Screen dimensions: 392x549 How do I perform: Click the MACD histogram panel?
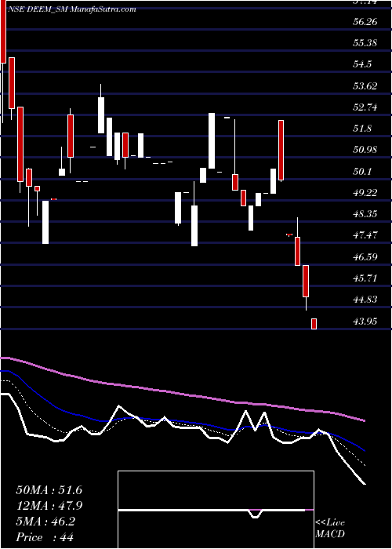coord(216,510)
